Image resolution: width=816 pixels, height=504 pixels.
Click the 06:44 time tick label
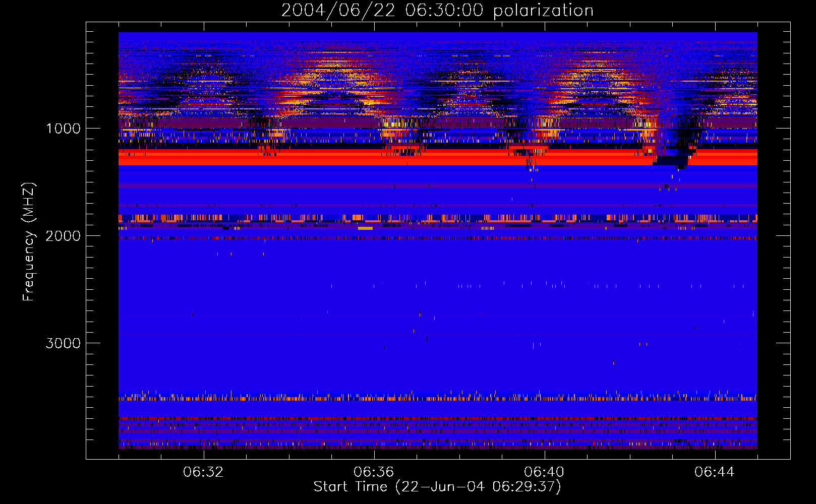coord(715,472)
